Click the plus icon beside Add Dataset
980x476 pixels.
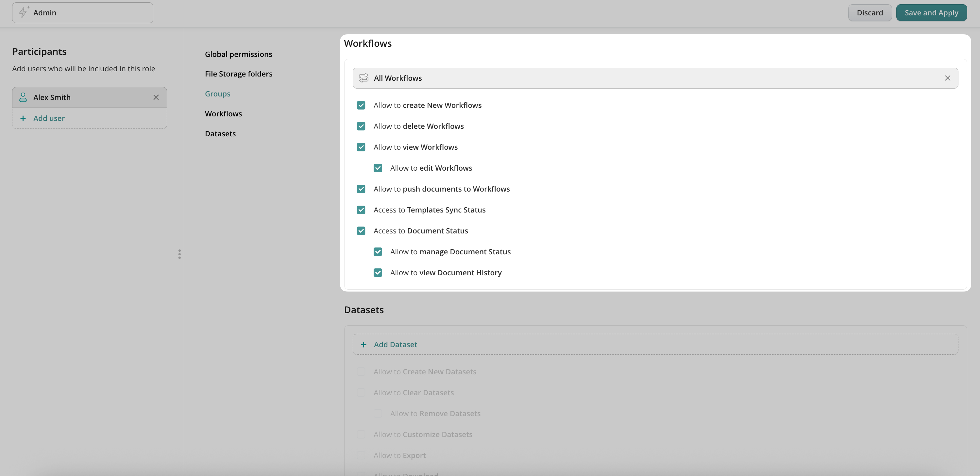point(363,345)
